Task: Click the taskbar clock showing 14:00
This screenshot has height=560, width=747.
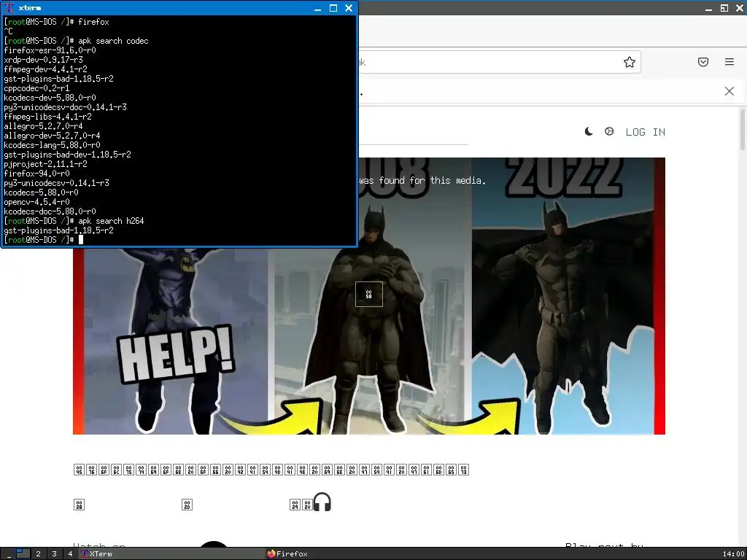Action: (733, 554)
